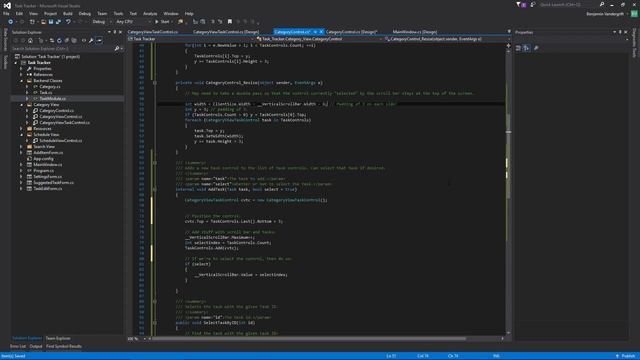Expand the Properties node
The image size is (640, 360).
(22, 69)
